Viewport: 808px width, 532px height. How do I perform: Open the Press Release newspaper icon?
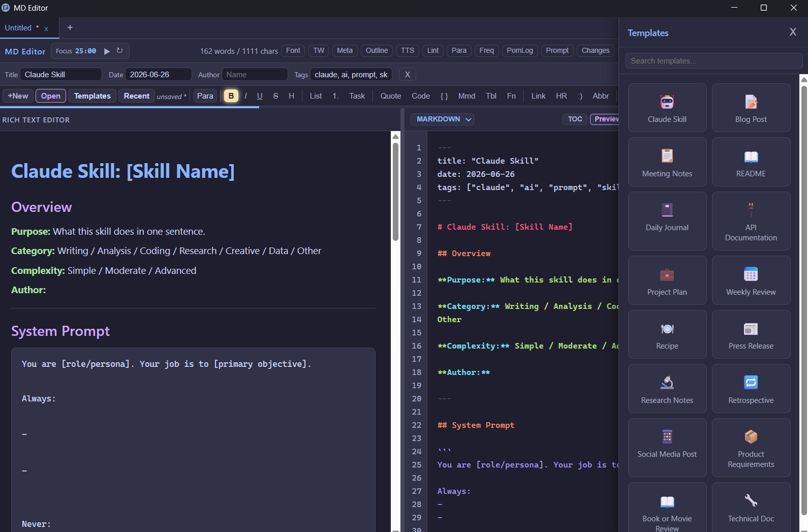pyautogui.click(x=751, y=329)
